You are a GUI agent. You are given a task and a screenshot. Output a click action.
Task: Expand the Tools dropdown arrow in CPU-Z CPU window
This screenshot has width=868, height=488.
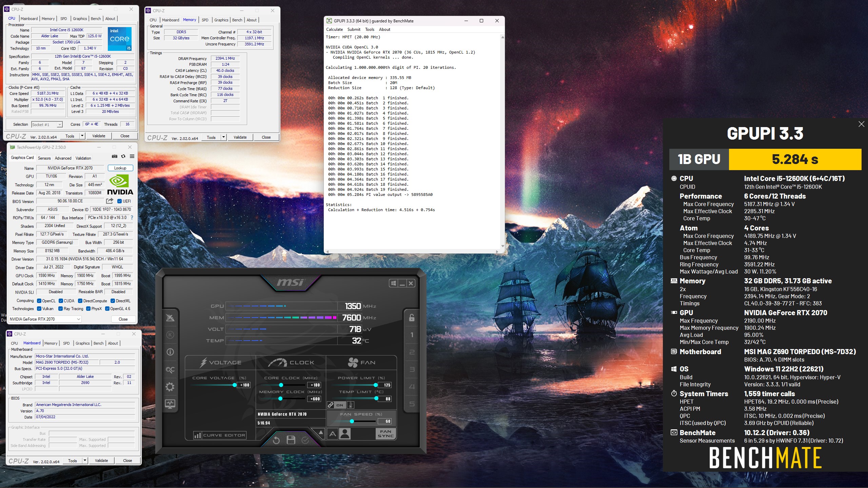tap(82, 136)
